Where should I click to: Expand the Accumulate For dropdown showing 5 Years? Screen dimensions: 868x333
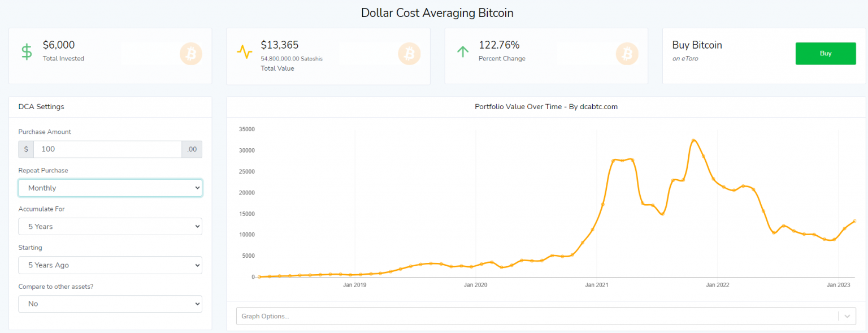[110, 226]
